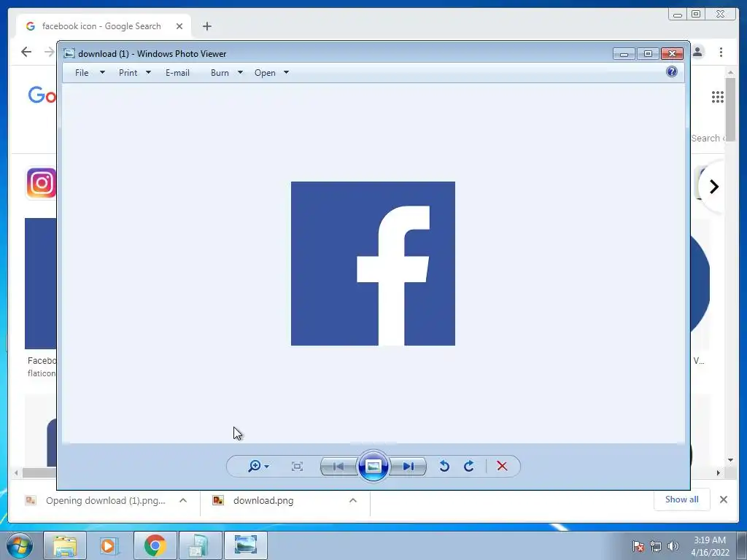Viewport: 747px width, 560px height.
Task: Go to previous image in Photo Viewer
Action: click(x=338, y=466)
